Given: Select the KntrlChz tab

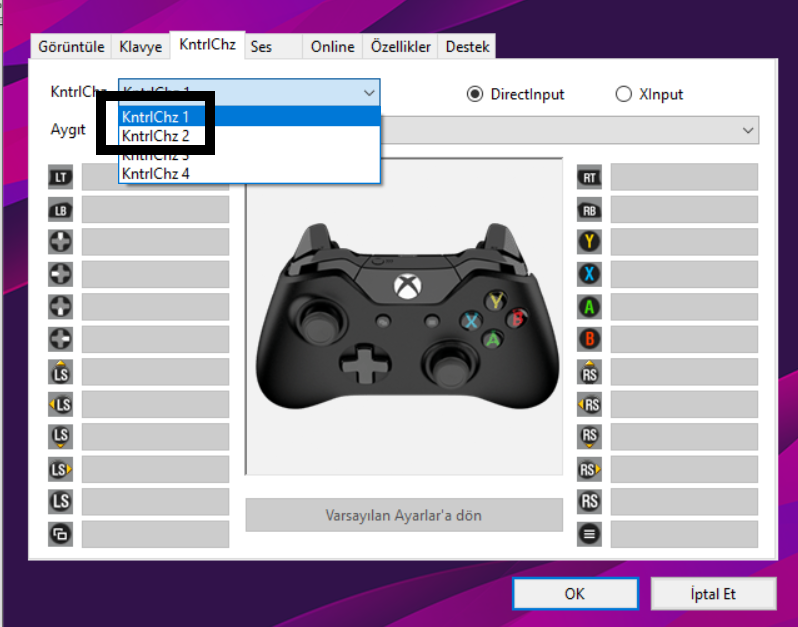Looking at the screenshot, I should click(208, 45).
